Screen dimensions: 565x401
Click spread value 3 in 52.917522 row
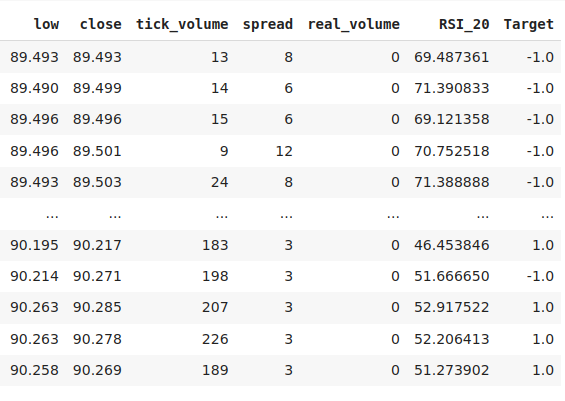pyautogui.click(x=289, y=307)
